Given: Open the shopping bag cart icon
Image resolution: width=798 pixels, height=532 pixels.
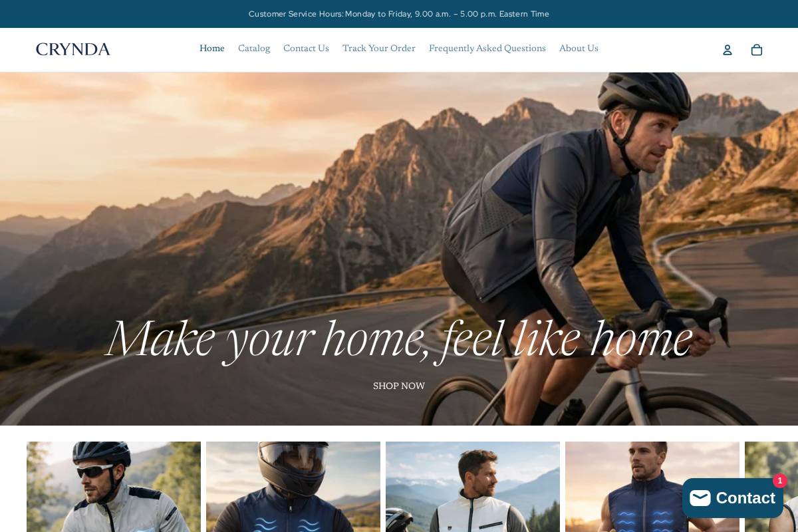Looking at the screenshot, I should point(757,50).
